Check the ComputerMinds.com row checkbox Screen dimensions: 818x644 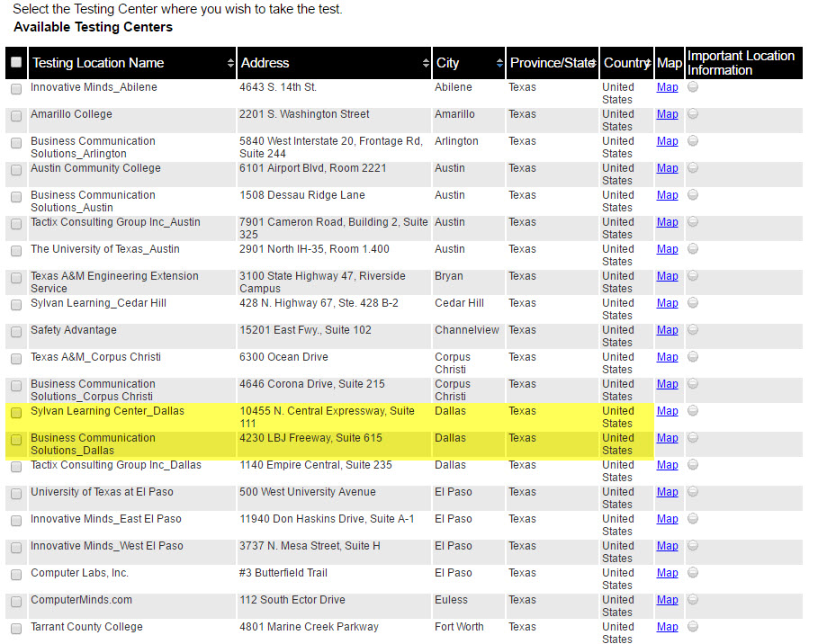pyautogui.click(x=16, y=601)
